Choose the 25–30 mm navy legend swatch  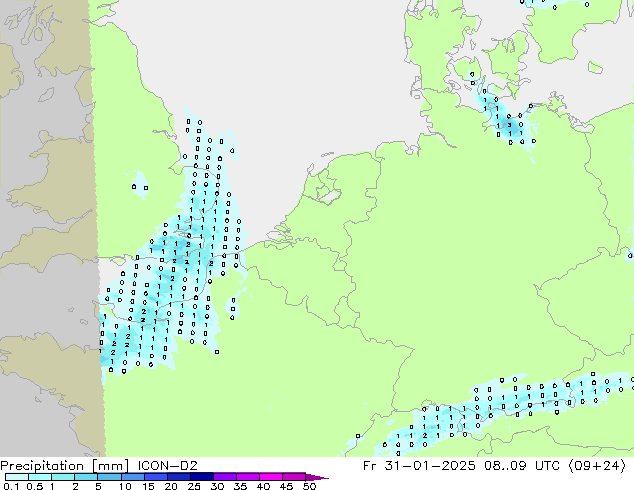(x=201, y=477)
